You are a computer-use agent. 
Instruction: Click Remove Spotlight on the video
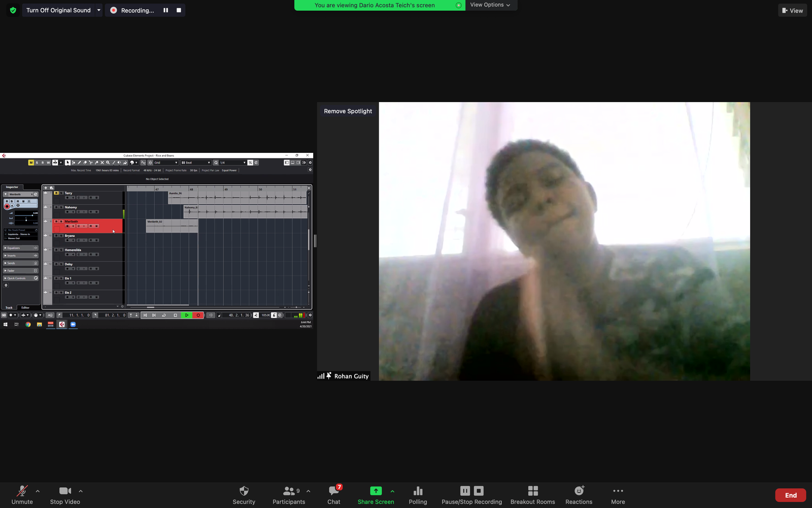pyautogui.click(x=348, y=111)
